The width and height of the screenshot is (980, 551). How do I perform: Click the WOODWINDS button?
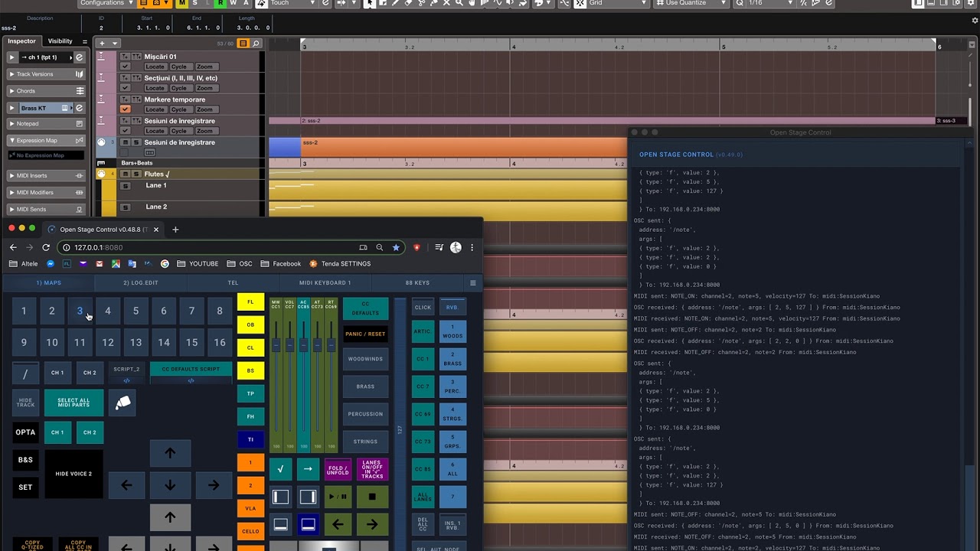point(365,359)
